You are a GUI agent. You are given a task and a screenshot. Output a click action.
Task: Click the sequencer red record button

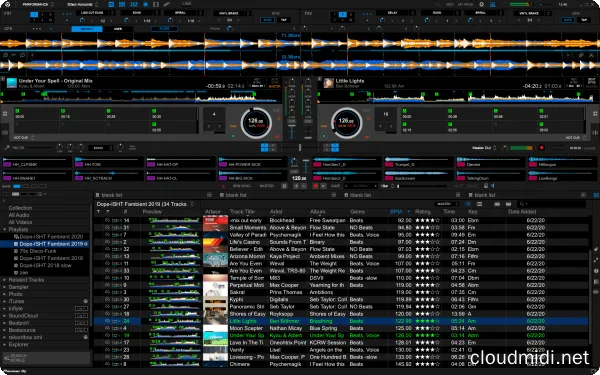(x=315, y=186)
